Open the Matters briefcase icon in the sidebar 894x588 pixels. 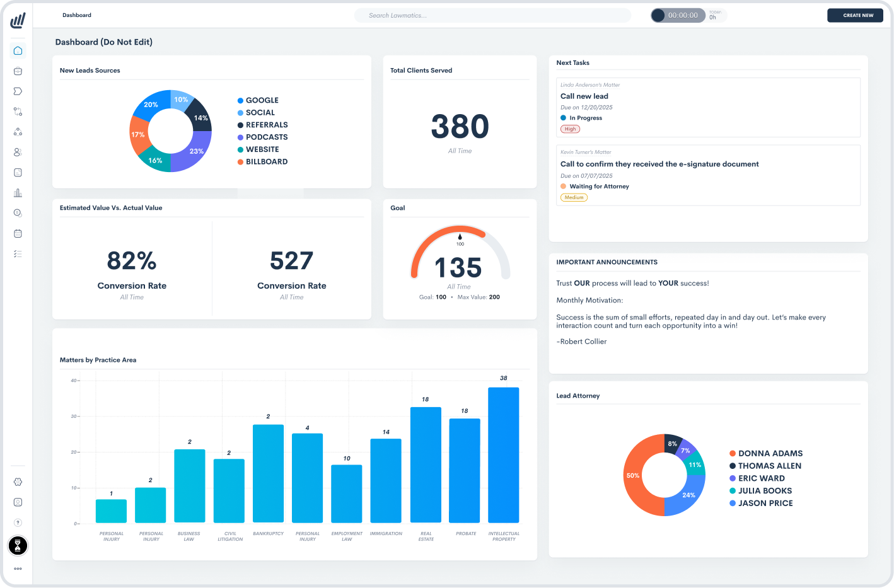[18, 71]
